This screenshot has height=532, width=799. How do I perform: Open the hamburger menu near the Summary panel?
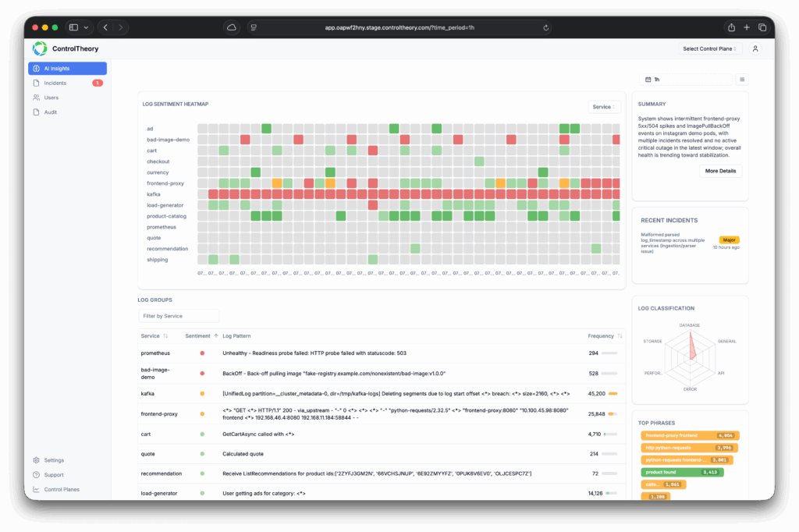point(741,79)
